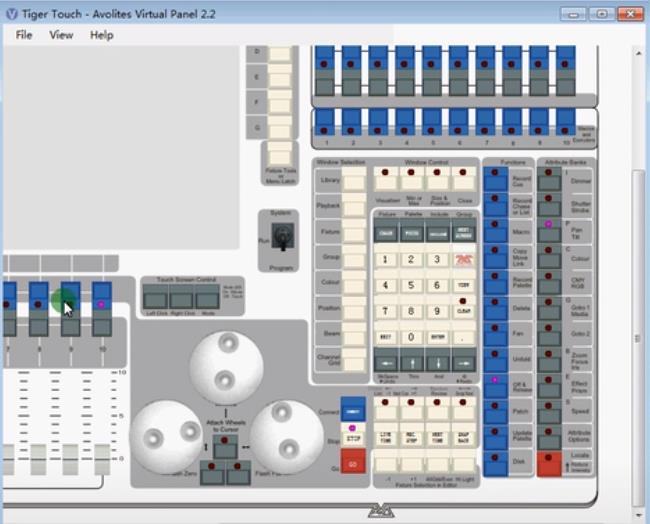Viewport: 650px width, 524px height.
Task: Click the Library window selection button
Action: pyautogui.click(x=354, y=179)
